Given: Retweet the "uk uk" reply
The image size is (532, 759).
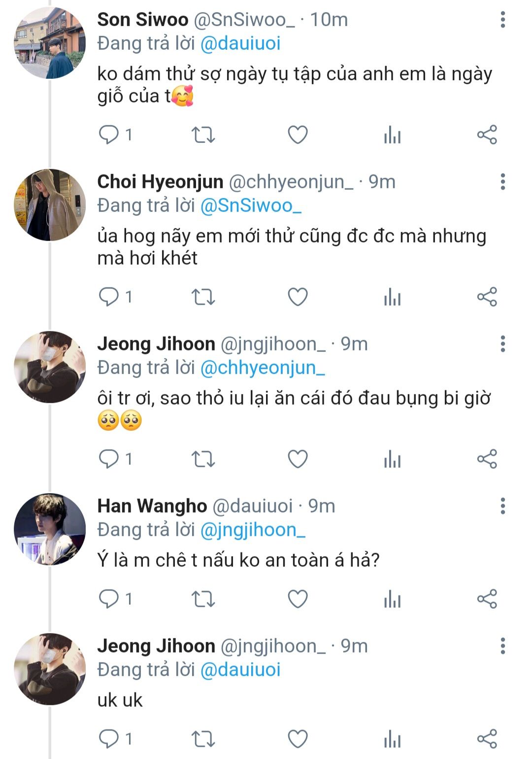Looking at the screenshot, I should pyautogui.click(x=203, y=739).
